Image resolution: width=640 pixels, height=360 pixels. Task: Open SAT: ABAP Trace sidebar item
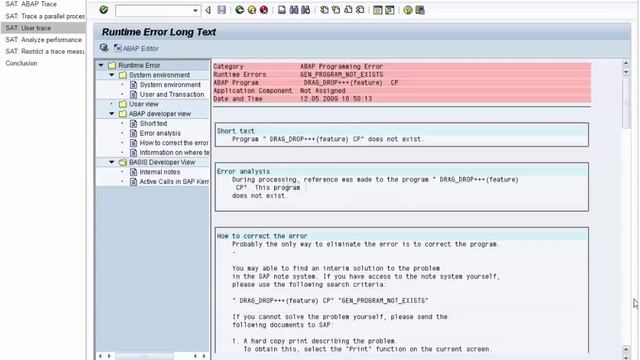[31, 4]
